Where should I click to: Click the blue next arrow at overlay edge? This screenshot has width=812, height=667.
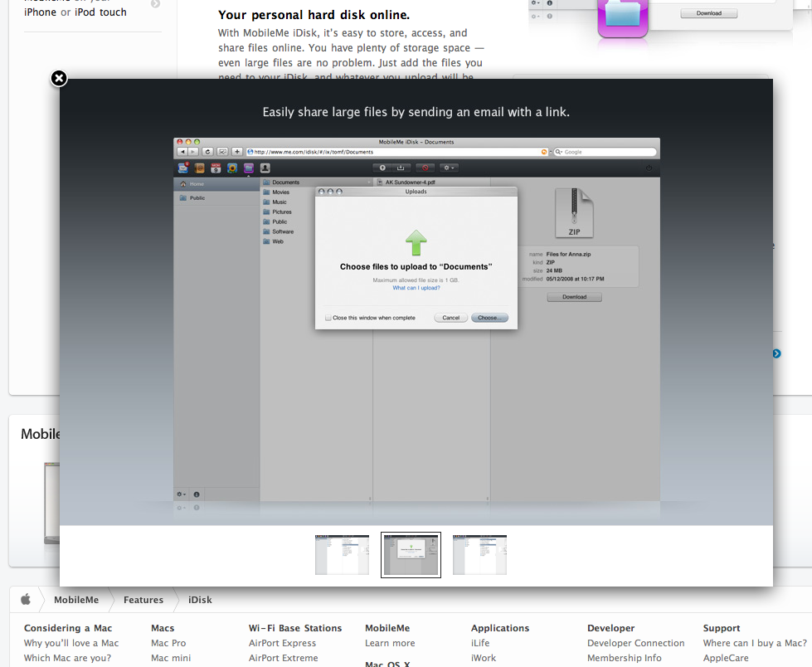[777, 353]
